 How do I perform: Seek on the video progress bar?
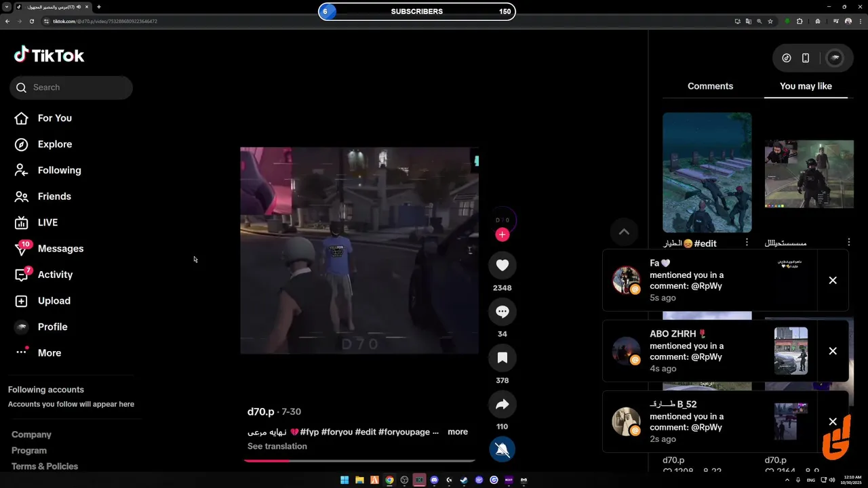[x=359, y=460]
